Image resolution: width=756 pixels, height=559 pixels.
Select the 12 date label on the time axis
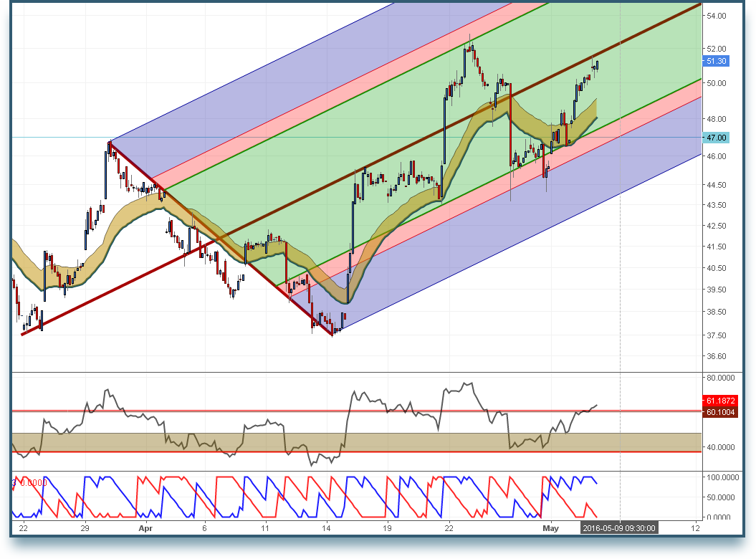click(695, 528)
